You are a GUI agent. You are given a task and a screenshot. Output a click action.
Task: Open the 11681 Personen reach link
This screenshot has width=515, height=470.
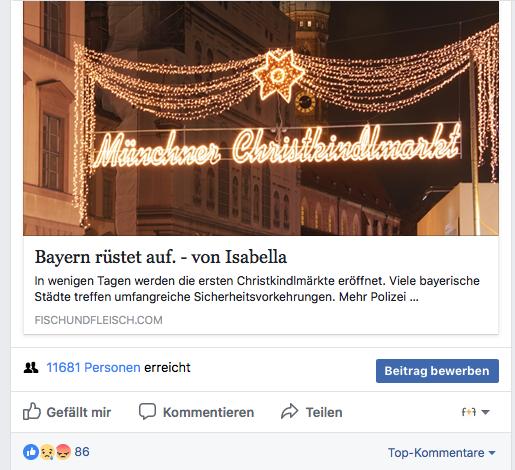tap(93, 367)
